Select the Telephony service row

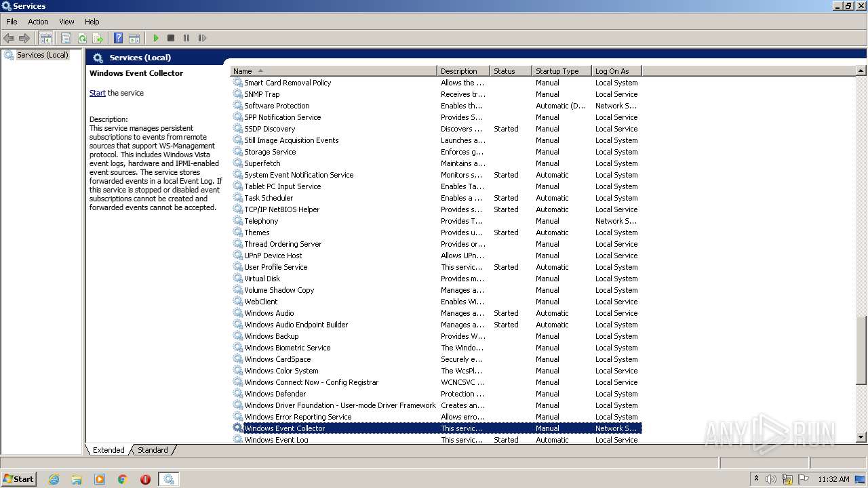(436, 221)
